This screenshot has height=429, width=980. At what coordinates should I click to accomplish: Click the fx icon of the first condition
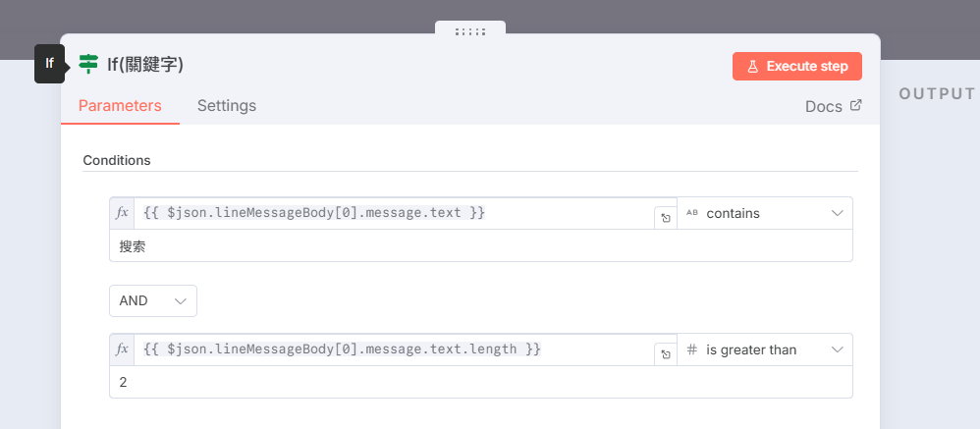tap(122, 213)
